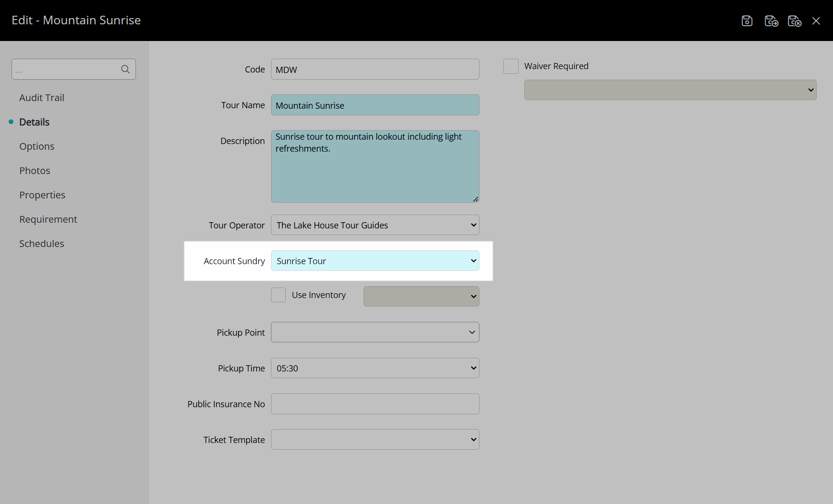Image resolution: width=833 pixels, height=504 pixels.
Task: Open the Properties section
Action: click(x=42, y=195)
